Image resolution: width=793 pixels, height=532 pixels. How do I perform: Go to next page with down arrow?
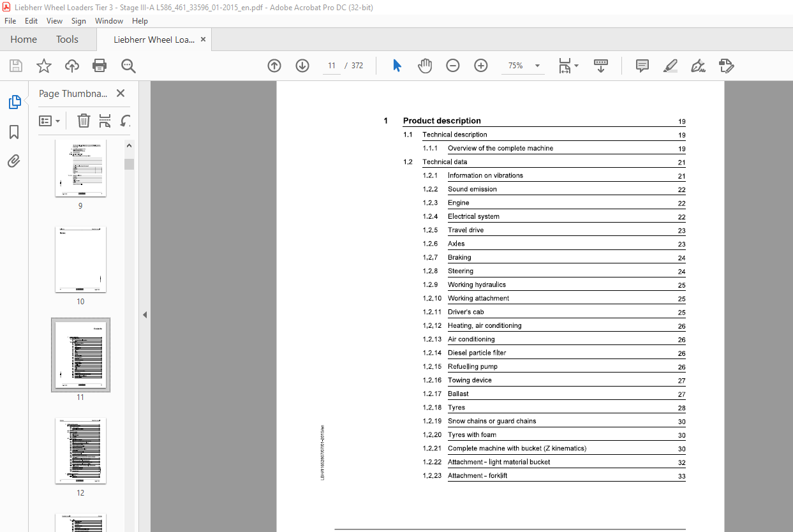coord(302,66)
